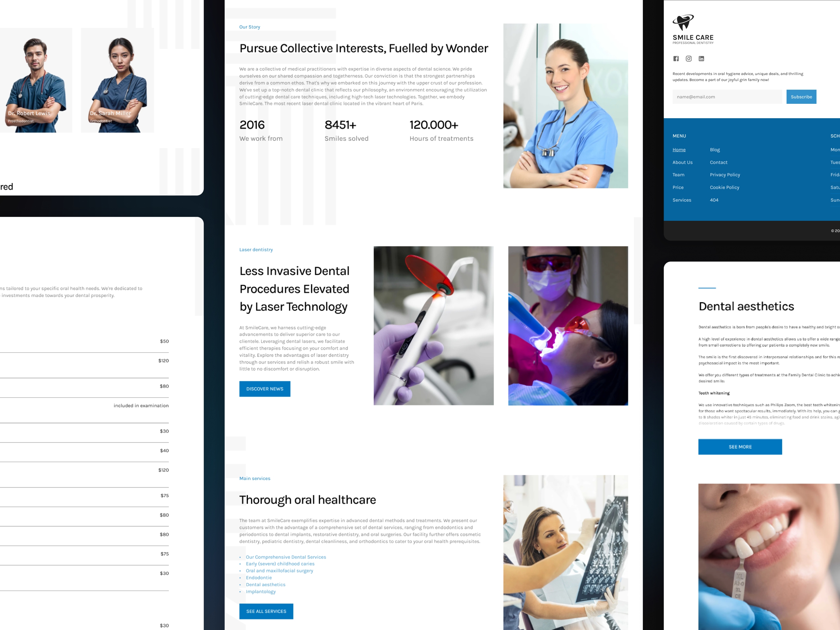Click the Privacy Policy link
The height and width of the screenshot is (630, 840).
(725, 175)
